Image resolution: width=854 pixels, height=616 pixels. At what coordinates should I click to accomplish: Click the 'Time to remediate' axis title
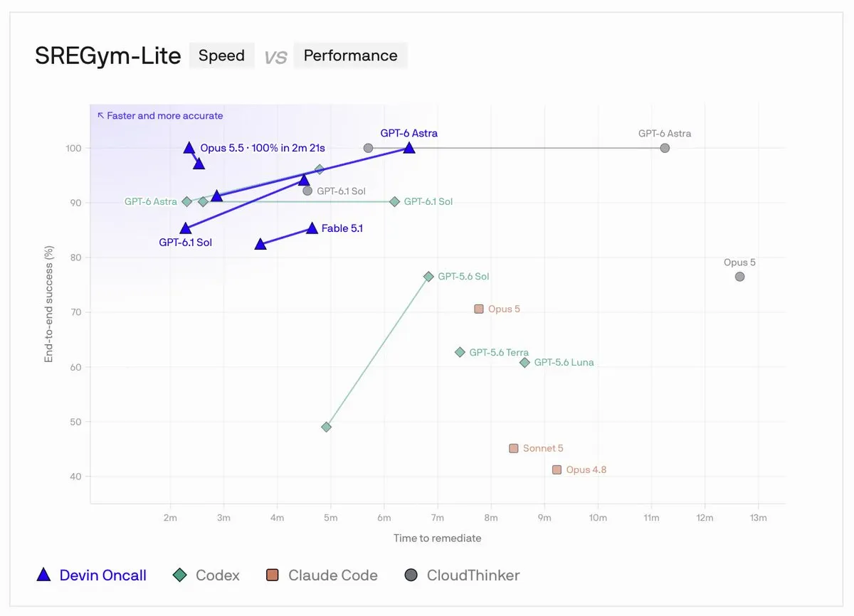(x=437, y=538)
